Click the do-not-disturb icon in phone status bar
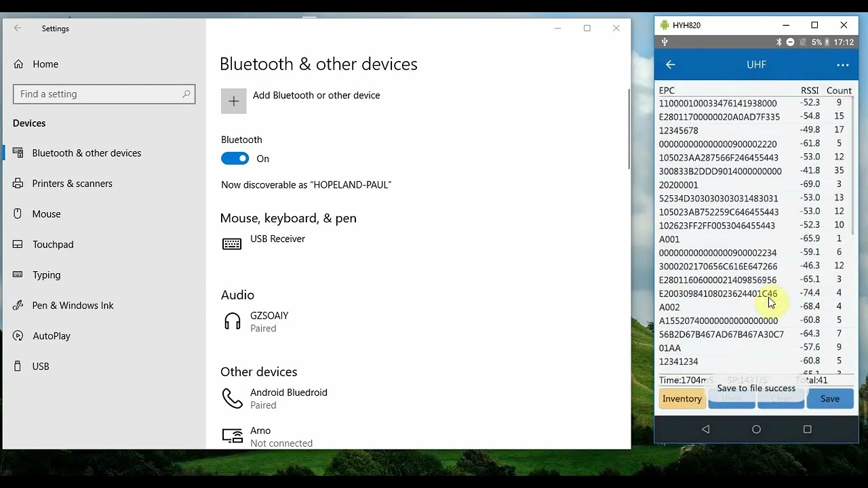The height and width of the screenshot is (488, 868). (x=790, y=42)
